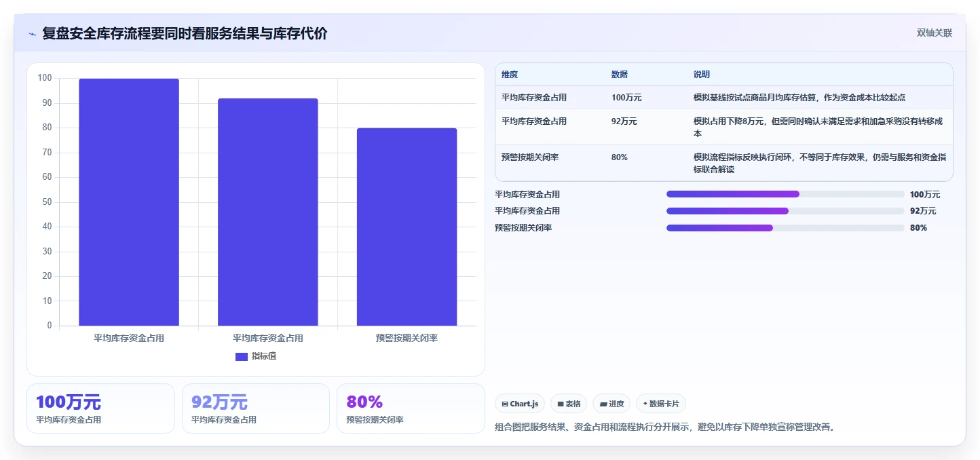Click the 维度 table column header
Image resolution: width=980 pixels, height=460 pixels.
point(510,75)
